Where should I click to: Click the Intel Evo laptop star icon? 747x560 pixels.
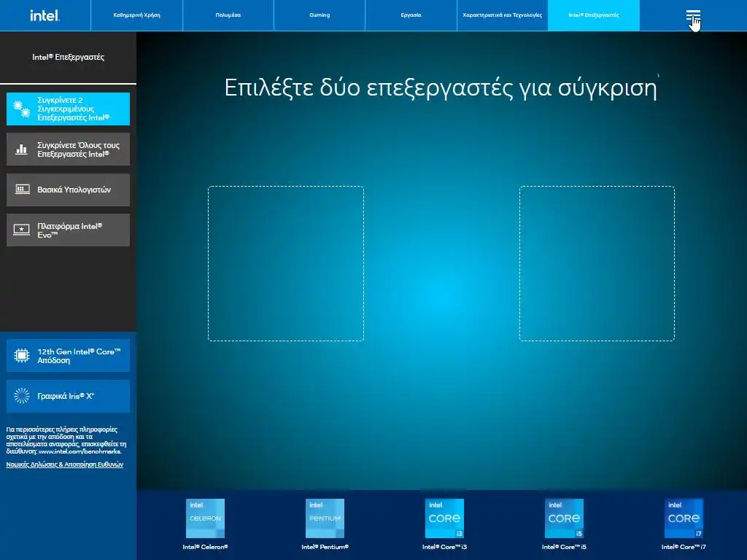coord(21,230)
